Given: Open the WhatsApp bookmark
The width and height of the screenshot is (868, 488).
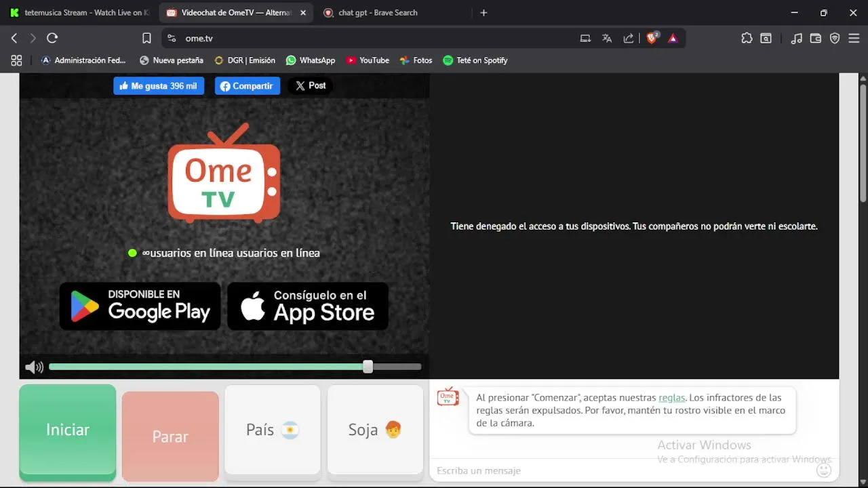Looking at the screenshot, I should [x=311, y=60].
